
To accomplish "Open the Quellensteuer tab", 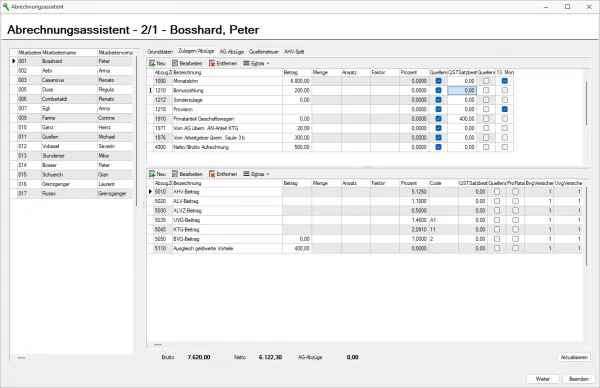I will point(264,52).
